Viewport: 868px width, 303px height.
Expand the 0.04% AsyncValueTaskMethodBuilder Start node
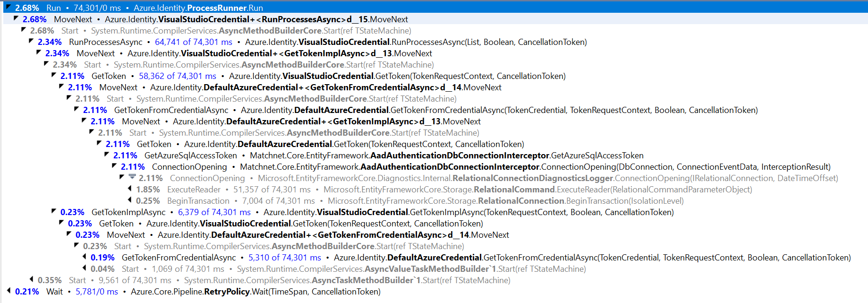tap(85, 268)
